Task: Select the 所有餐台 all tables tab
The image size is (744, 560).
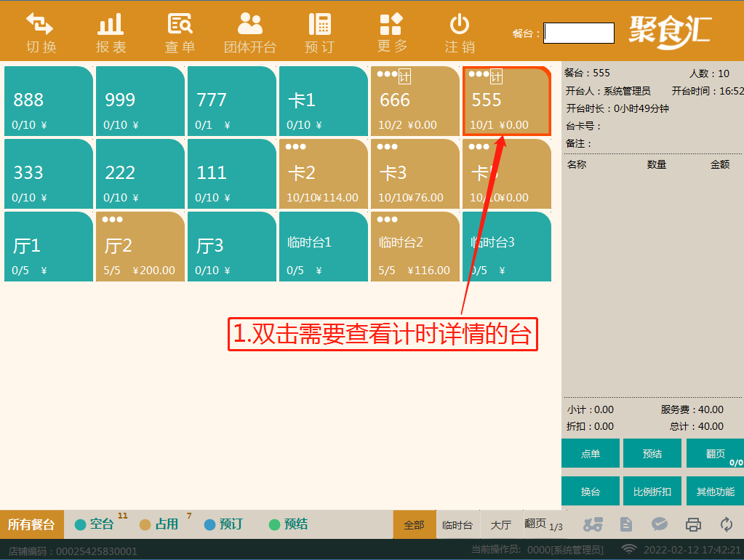Action: click(x=32, y=524)
